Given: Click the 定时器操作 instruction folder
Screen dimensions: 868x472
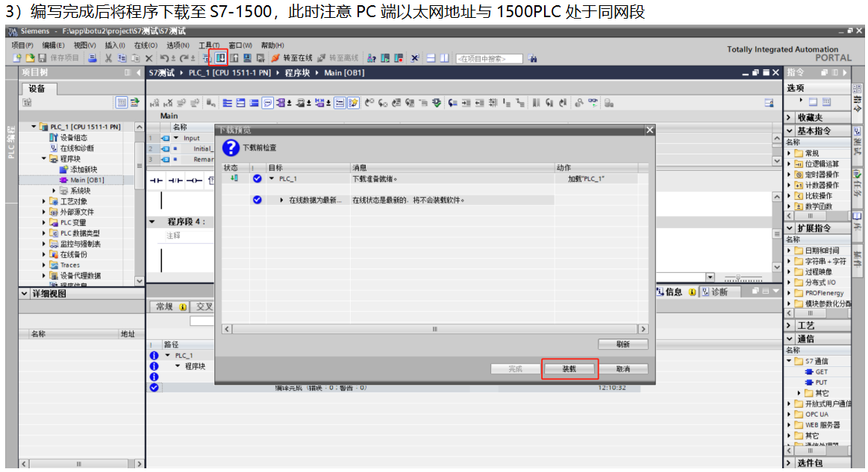Looking at the screenshot, I should coord(822,174).
